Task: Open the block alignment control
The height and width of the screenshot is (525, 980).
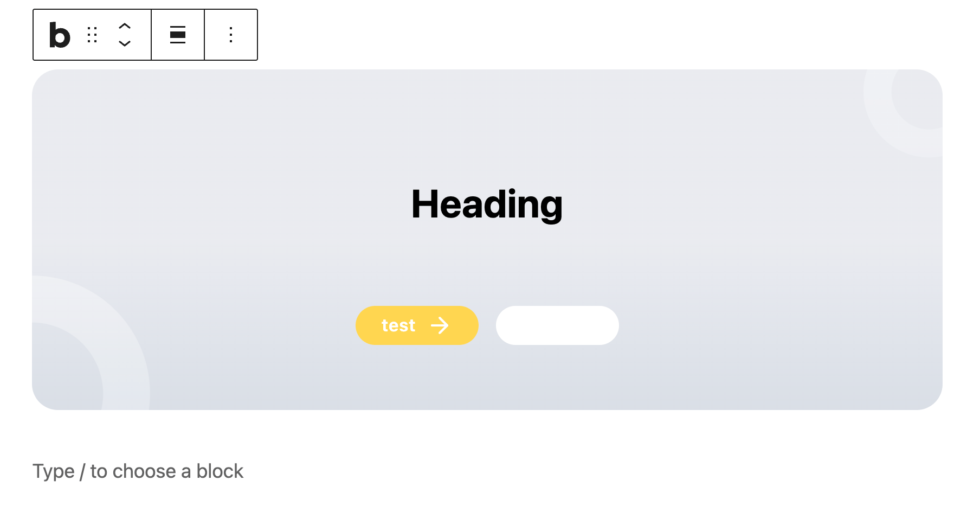Action: (178, 35)
